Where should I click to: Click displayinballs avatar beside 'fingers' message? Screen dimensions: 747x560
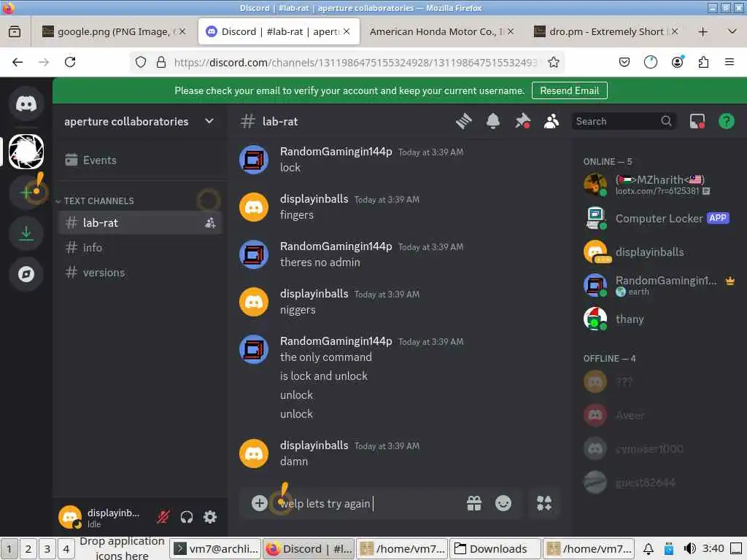(x=253, y=207)
